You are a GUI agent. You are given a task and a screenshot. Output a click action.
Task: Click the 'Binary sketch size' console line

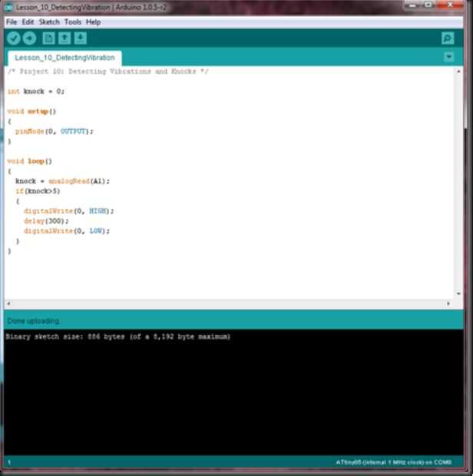click(118, 337)
